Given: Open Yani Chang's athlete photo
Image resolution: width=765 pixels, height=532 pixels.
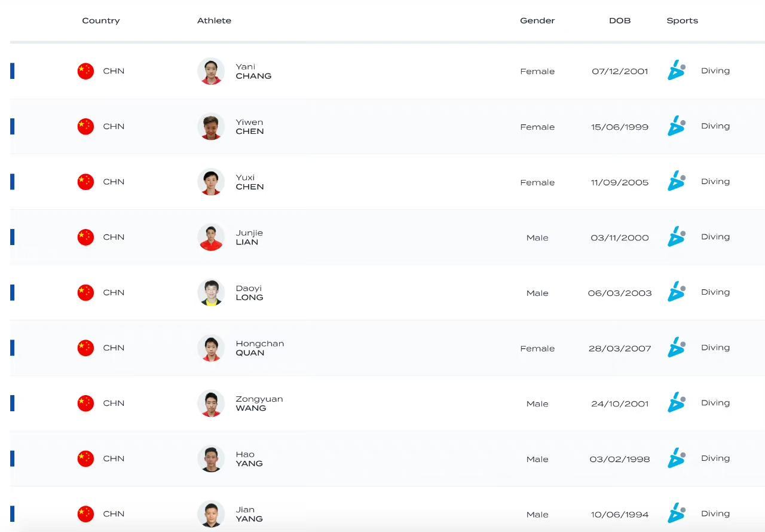Looking at the screenshot, I should click(x=211, y=71).
